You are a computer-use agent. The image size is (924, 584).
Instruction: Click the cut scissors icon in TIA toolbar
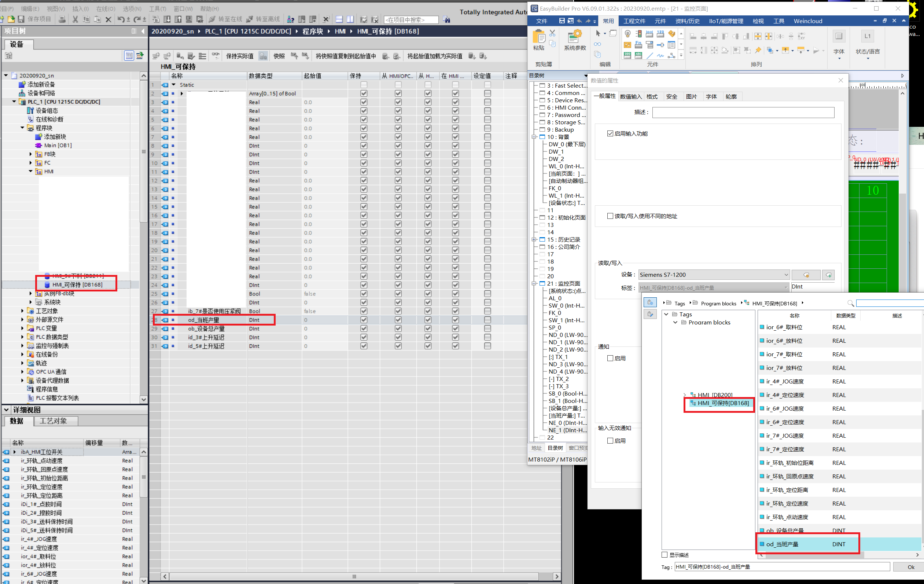click(x=75, y=19)
